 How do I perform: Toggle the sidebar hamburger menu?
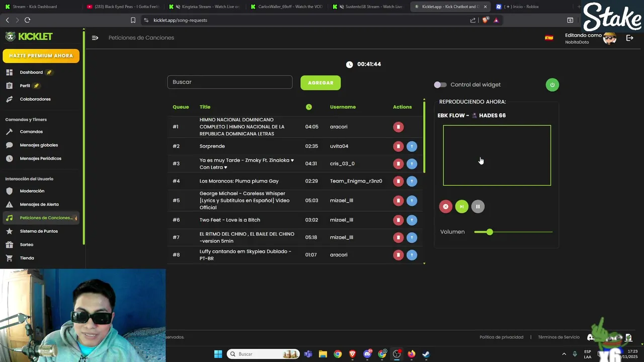point(95,38)
